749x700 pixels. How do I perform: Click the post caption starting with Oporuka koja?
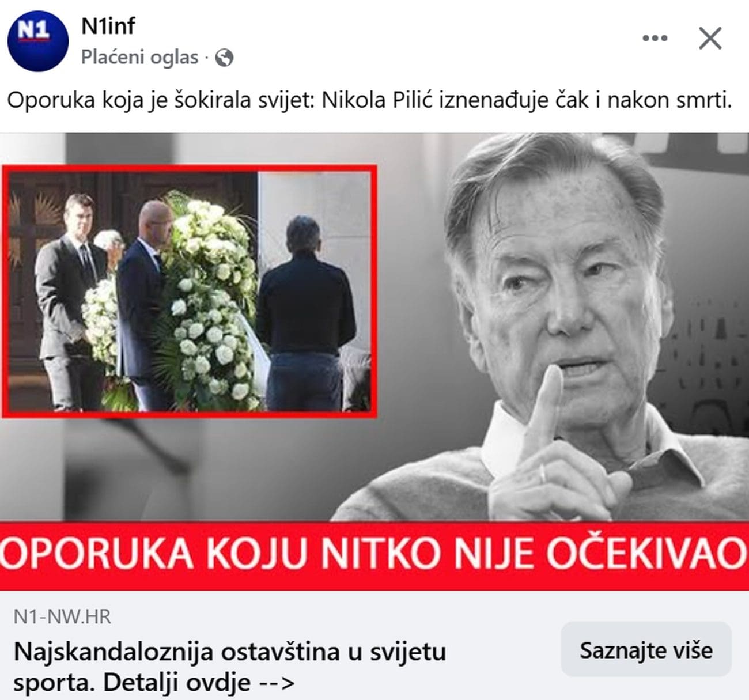point(369,101)
